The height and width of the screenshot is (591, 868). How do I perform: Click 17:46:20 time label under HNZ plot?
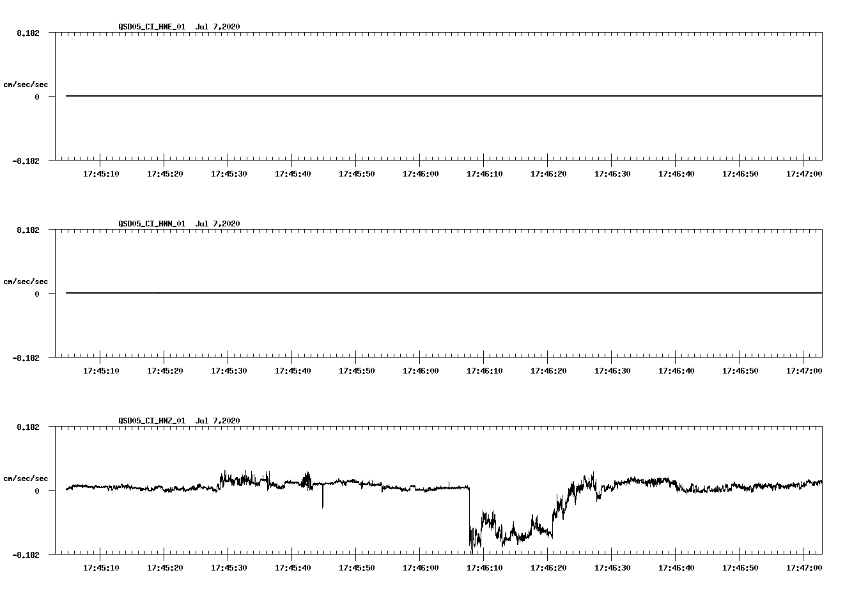(548, 568)
